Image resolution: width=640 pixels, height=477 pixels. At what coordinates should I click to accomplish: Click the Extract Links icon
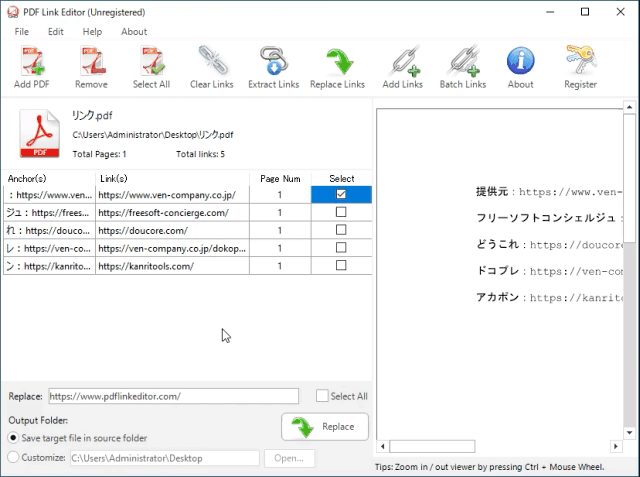coord(273,60)
